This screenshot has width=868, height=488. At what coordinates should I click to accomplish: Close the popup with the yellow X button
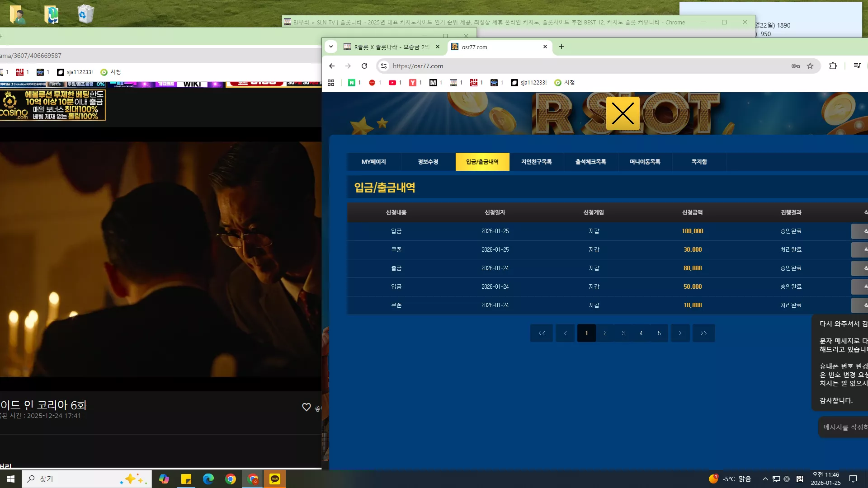tap(623, 113)
